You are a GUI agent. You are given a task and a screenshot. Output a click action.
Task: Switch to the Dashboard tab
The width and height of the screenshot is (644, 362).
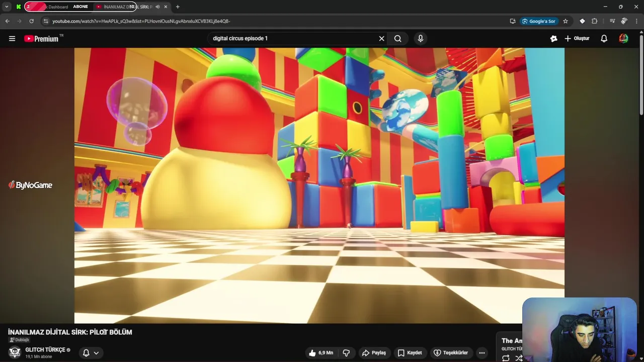(58, 7)
